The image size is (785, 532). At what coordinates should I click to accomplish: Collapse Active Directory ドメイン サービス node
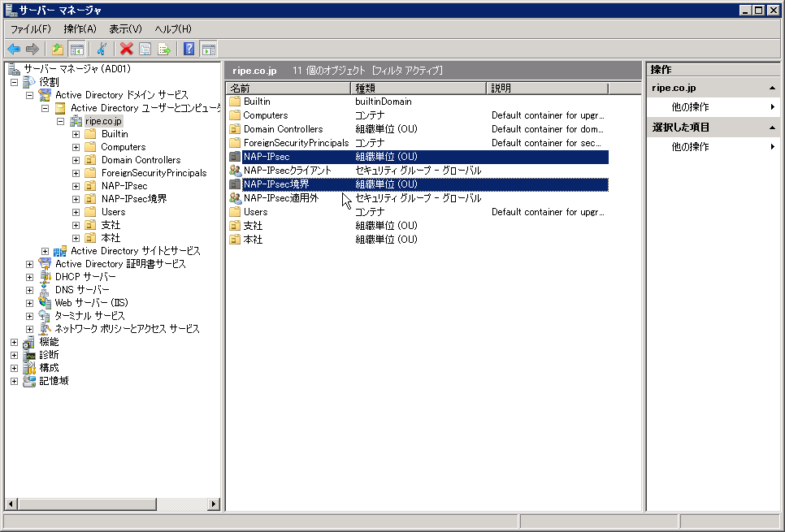point(29,95)
